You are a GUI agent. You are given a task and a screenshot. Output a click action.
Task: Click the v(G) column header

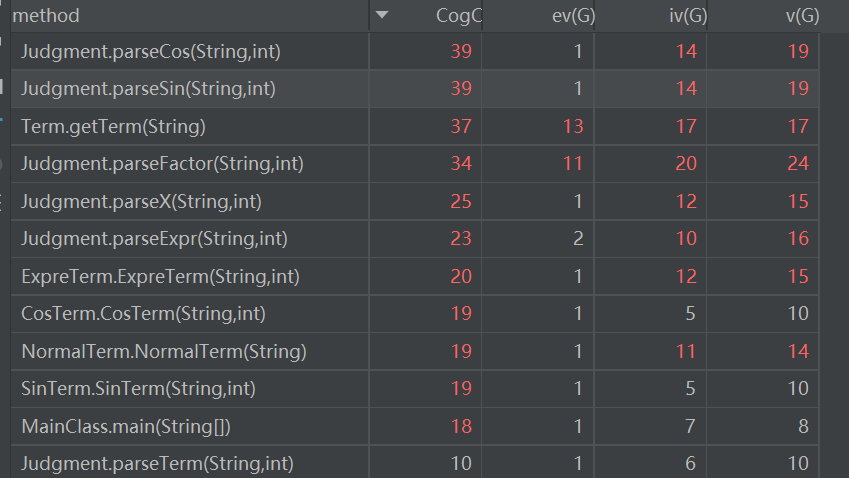click(763, 15)
